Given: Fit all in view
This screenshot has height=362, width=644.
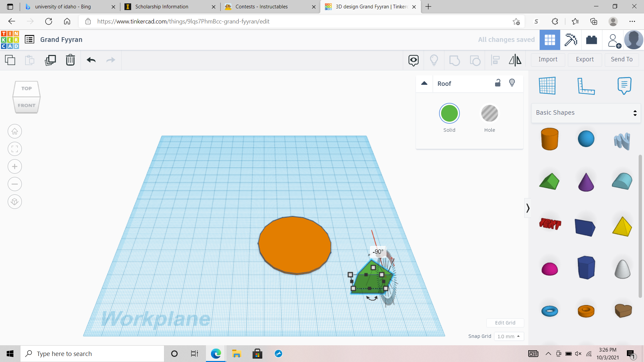Looking at the screenshot, I should [x=15, y=149].
